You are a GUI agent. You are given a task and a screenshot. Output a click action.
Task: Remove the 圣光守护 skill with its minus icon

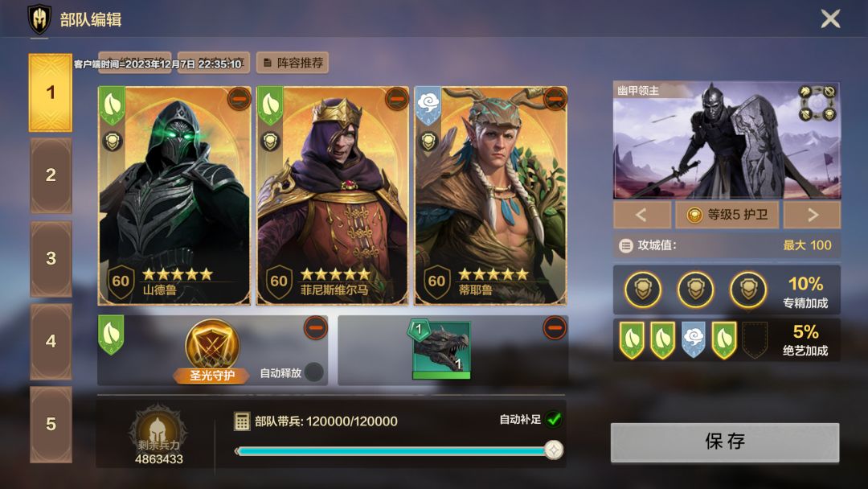[316, 328]
